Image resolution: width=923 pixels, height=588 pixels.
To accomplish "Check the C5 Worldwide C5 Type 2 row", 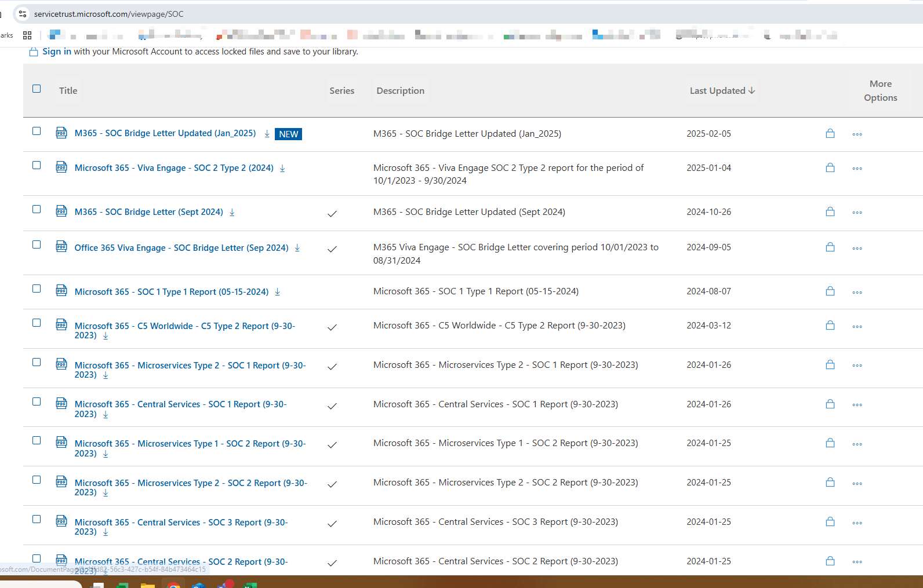I will [x=37, y=323].
